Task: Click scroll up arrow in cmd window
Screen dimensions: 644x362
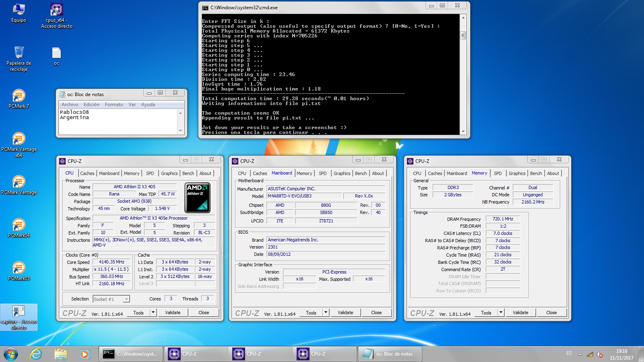Action: click(x=463, y=17)
